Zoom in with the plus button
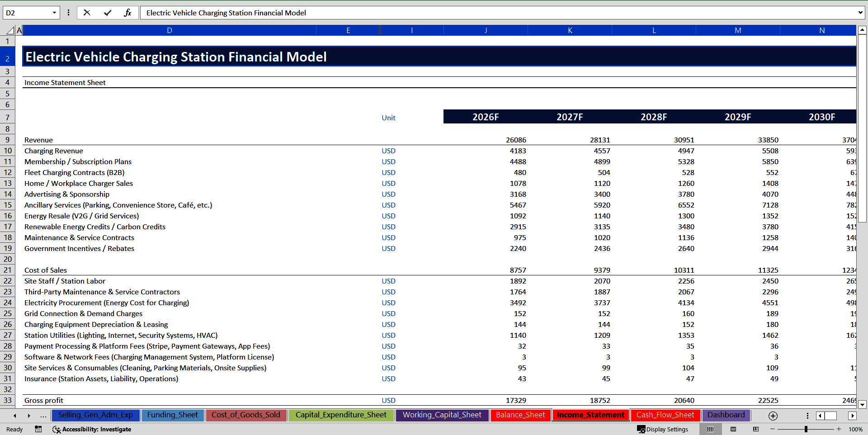The height and width of the screenshot is (435, 868). click(839, 429)
